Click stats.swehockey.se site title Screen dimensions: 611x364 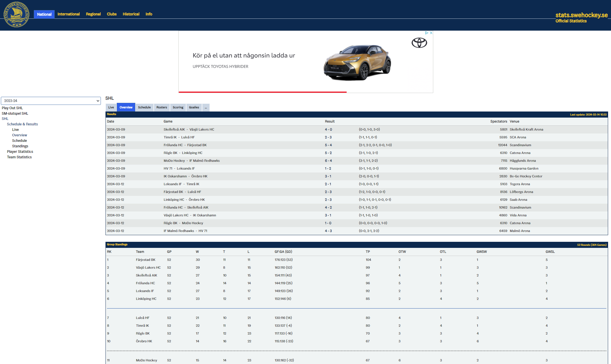582,15
